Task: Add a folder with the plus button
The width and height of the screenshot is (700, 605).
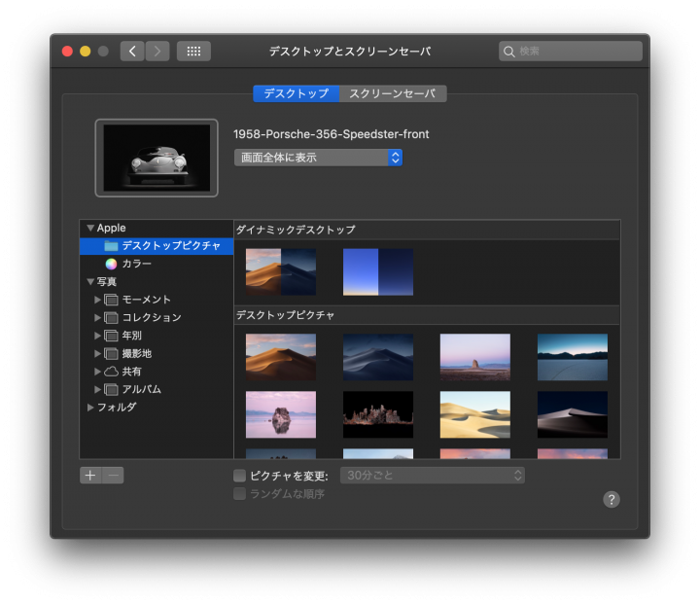Action: tap(90, 476)
